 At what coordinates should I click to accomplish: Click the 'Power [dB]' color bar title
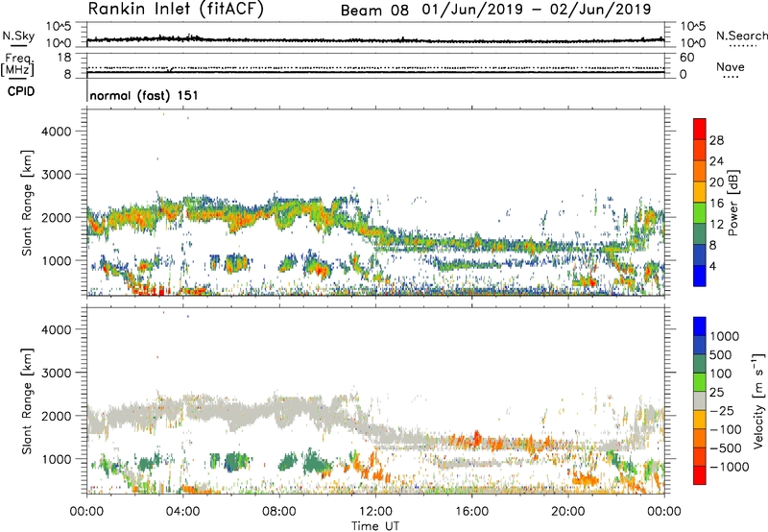click(732, 203)
